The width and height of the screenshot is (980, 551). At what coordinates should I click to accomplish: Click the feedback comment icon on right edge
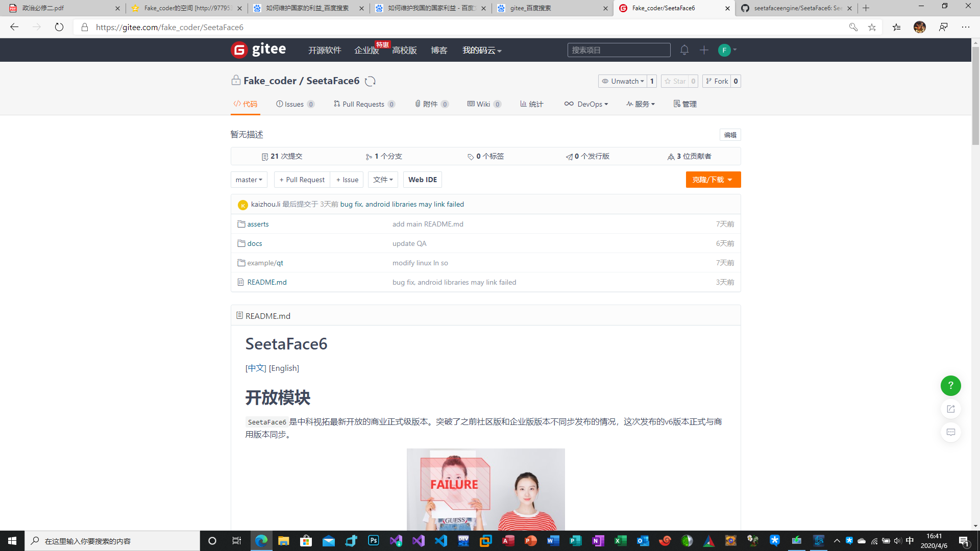click(x=950, y=432)
